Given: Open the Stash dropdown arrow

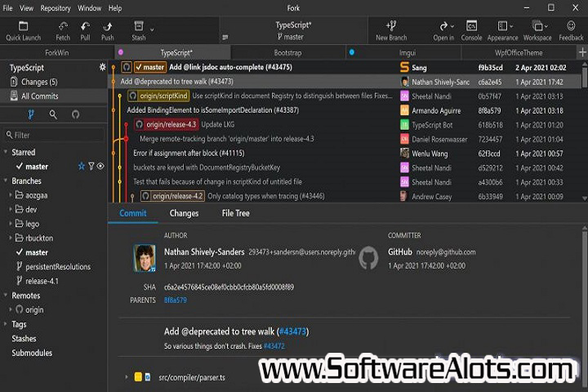Looking at the screenshot, I should click(x=152, y=29).
